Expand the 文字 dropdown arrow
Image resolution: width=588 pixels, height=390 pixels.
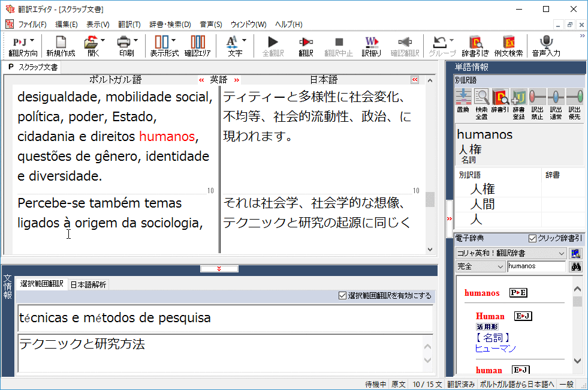tap(244, 40)
